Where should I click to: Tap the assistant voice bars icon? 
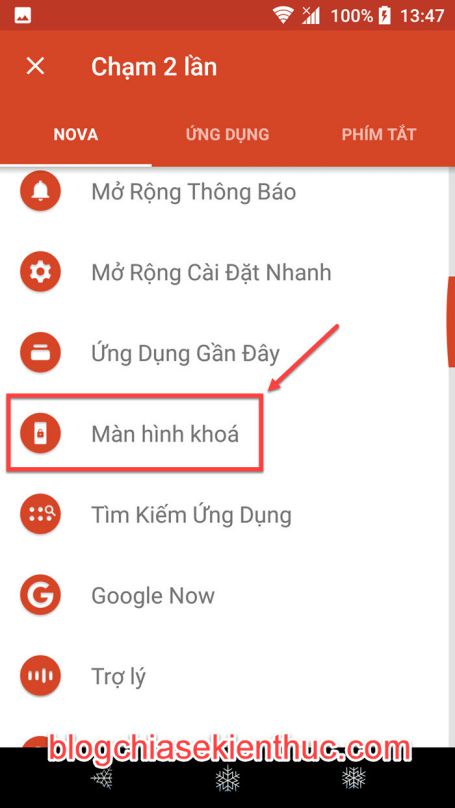tap(40, 676)
